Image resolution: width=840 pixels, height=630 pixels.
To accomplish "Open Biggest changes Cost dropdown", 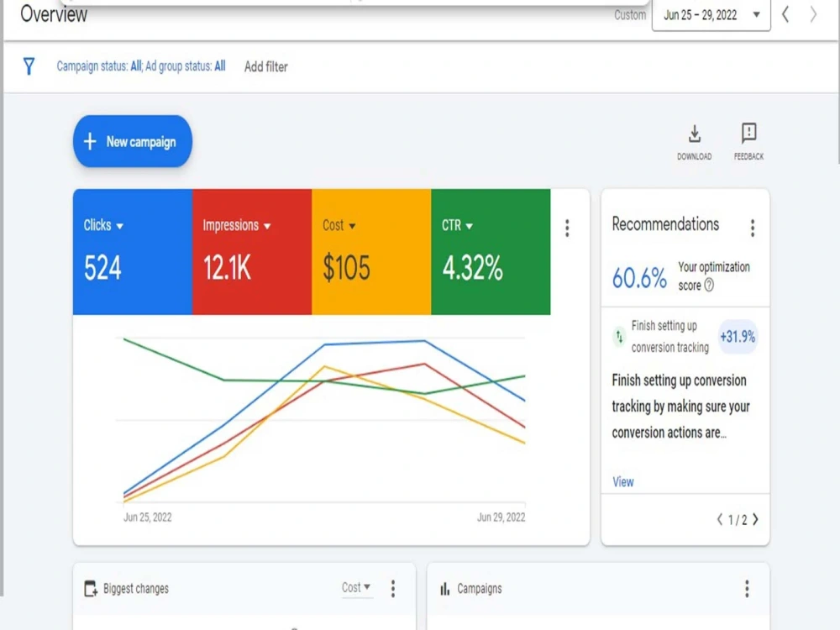I will tap(356, 588).
